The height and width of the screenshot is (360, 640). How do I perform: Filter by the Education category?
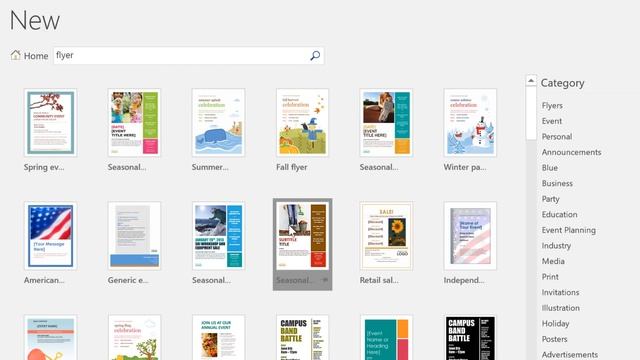(559, 214)
